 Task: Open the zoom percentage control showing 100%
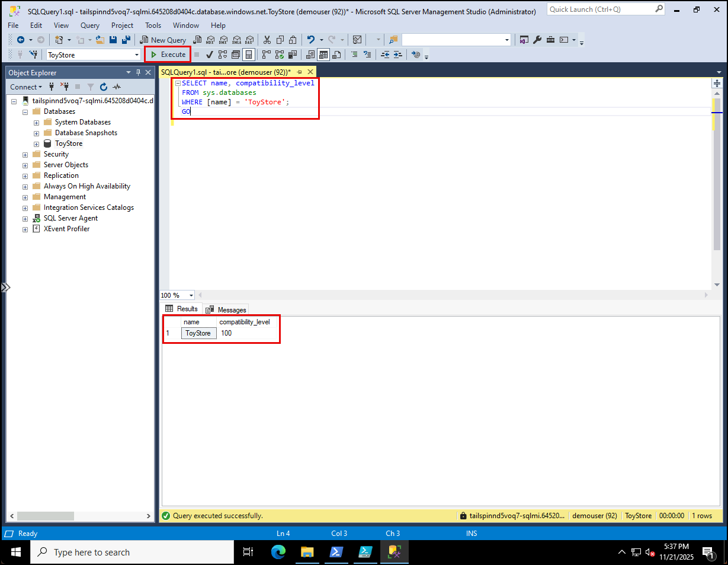tap(177, 295)
